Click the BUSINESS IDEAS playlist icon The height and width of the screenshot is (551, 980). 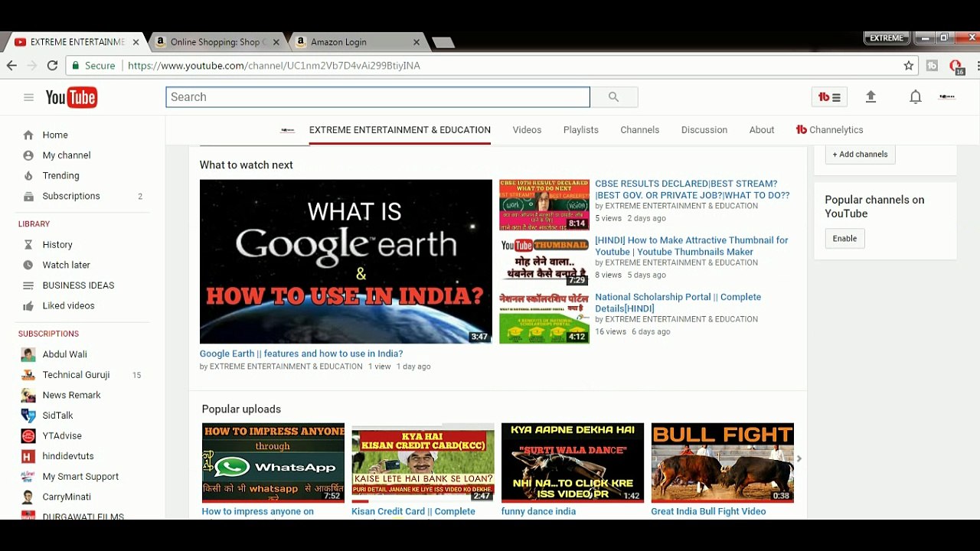28,285
